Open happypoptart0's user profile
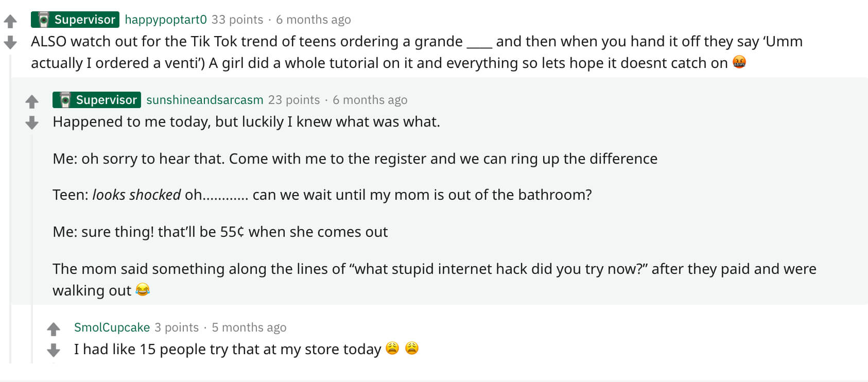The image size is (868, 382). click(166, 20)
